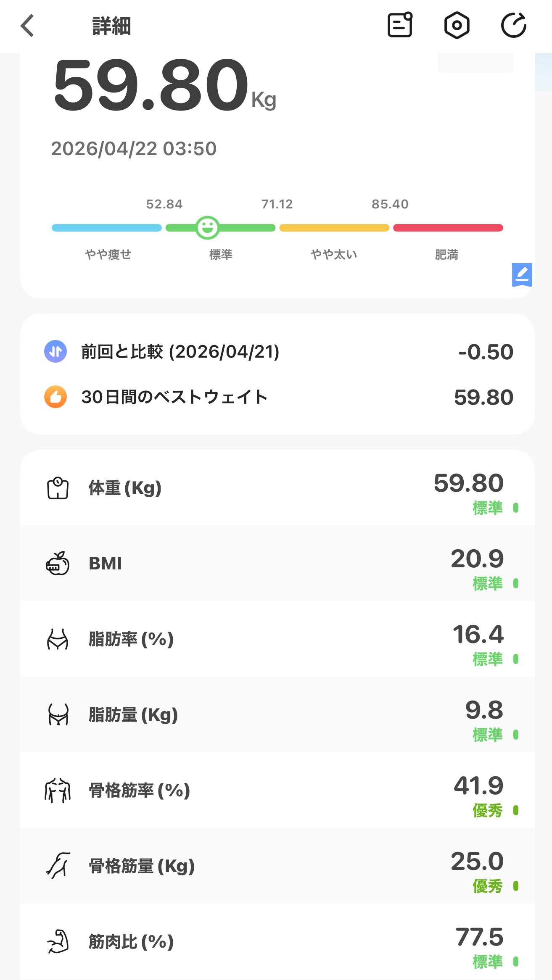Tap the smiley marker on weight scale
Image resolution: width=552 pixels, height=980 pixels.
click(x=207, y=228)
